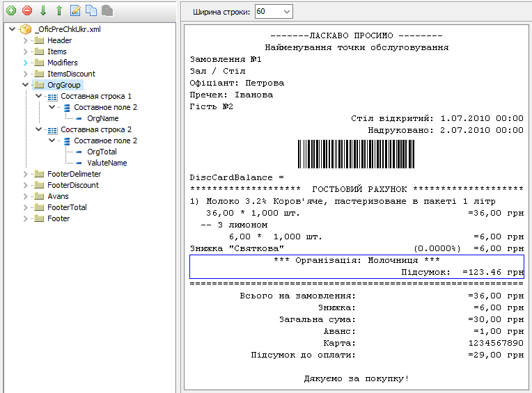Move element down with green arrow
The height and width of the screenshot is (393, 532).
(43, 11)
